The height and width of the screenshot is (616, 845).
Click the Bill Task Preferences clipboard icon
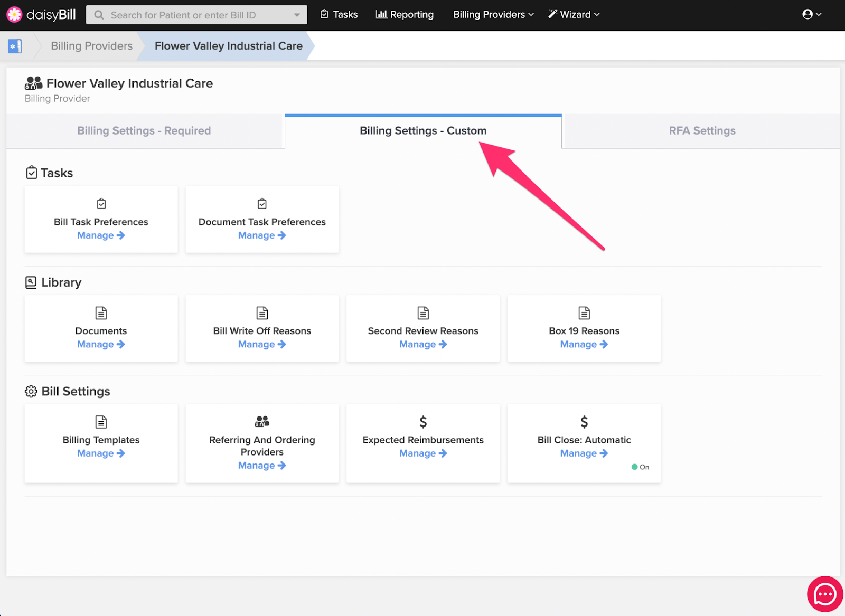[x=101, y=204]
